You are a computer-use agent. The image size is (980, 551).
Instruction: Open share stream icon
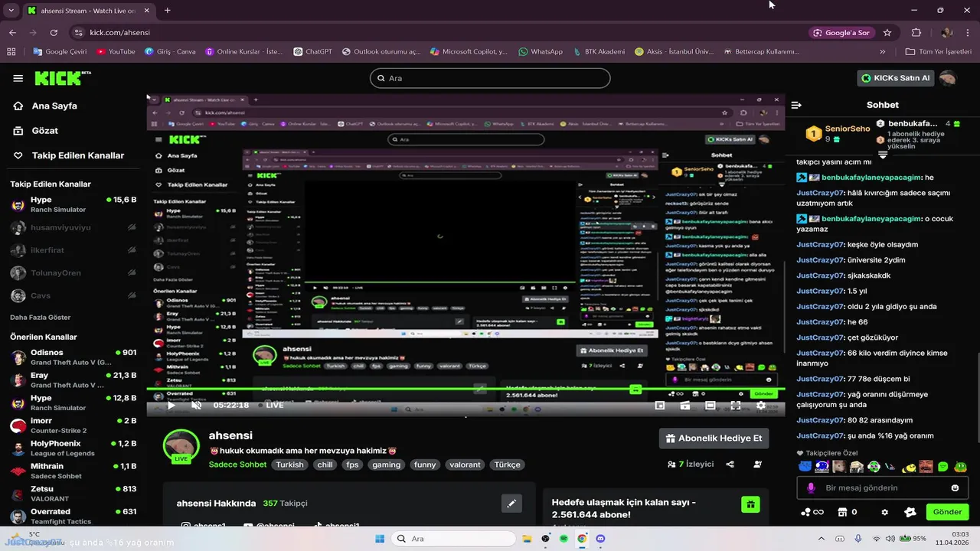coord(730,464)
